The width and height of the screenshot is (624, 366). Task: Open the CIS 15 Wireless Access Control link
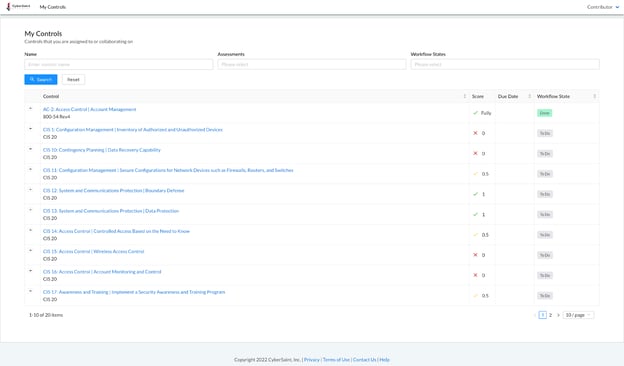tap(94, 251)
